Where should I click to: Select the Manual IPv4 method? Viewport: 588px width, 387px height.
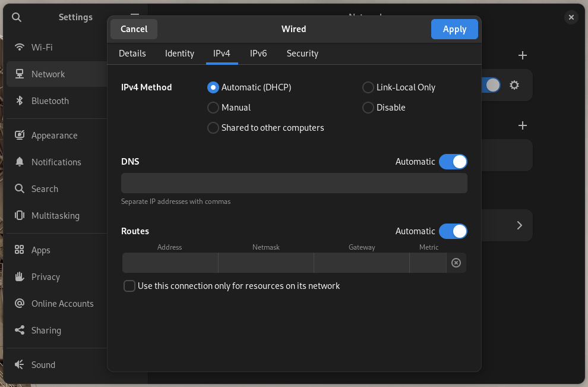coord(213,108)
